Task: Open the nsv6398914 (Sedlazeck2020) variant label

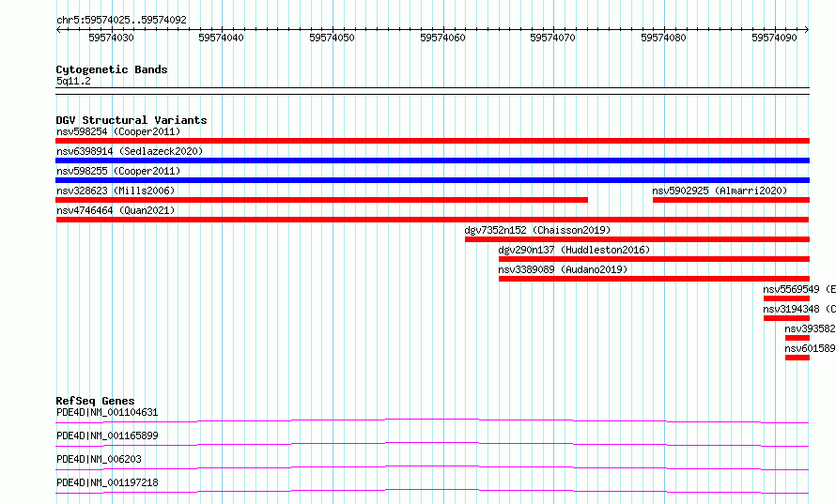Action: [x=130, y=151]
